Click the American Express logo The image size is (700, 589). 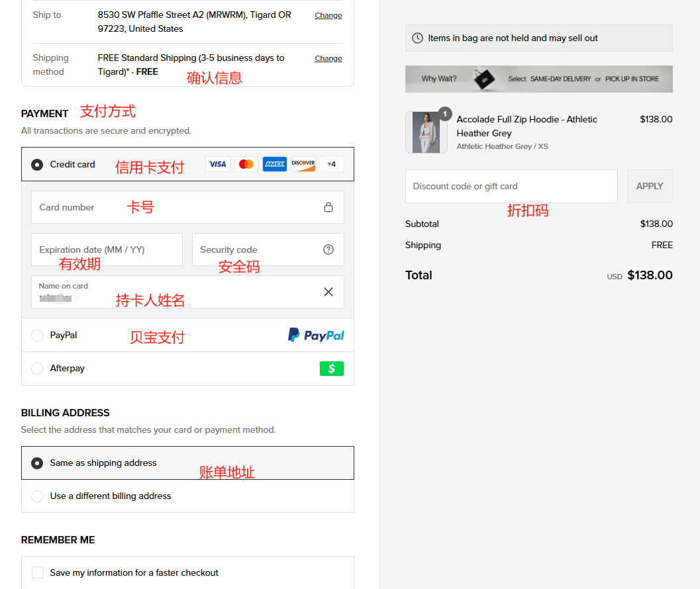pos(275,164)
